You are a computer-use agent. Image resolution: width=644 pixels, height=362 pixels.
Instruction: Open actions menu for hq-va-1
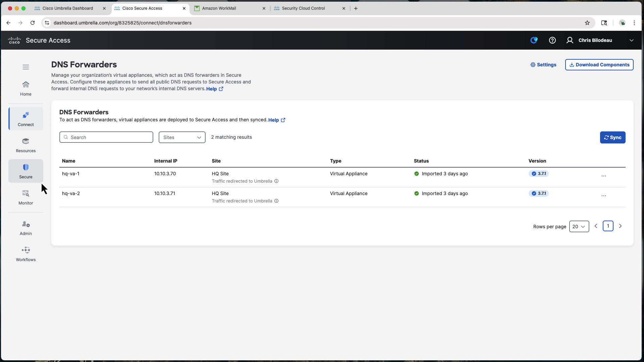tap(604, 176)
